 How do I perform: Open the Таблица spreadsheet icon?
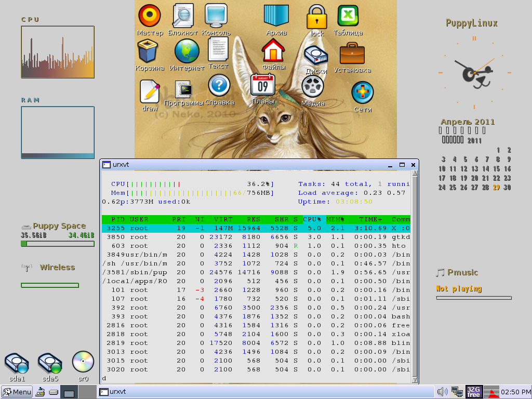348,16
